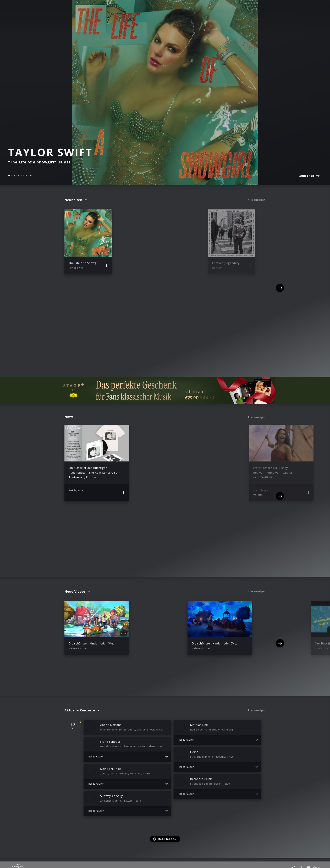Click next arrow in Neue Videos carousel
Screen dimensions: 330x868
(x=280, y=643)
